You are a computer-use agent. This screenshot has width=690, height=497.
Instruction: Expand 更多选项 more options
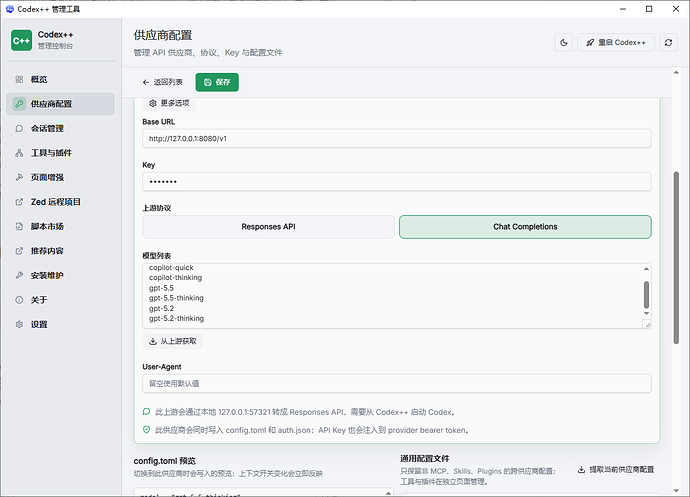(x=169, y=103)
